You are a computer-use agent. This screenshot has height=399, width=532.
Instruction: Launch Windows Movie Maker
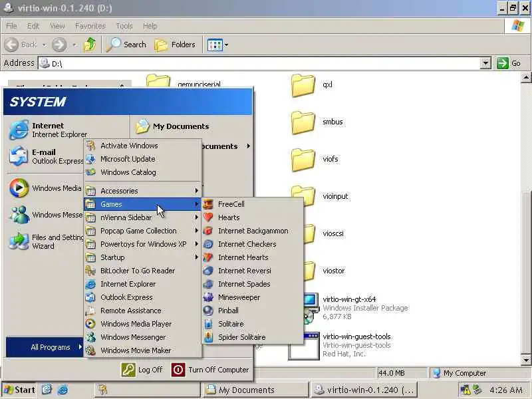pos(142,350)
